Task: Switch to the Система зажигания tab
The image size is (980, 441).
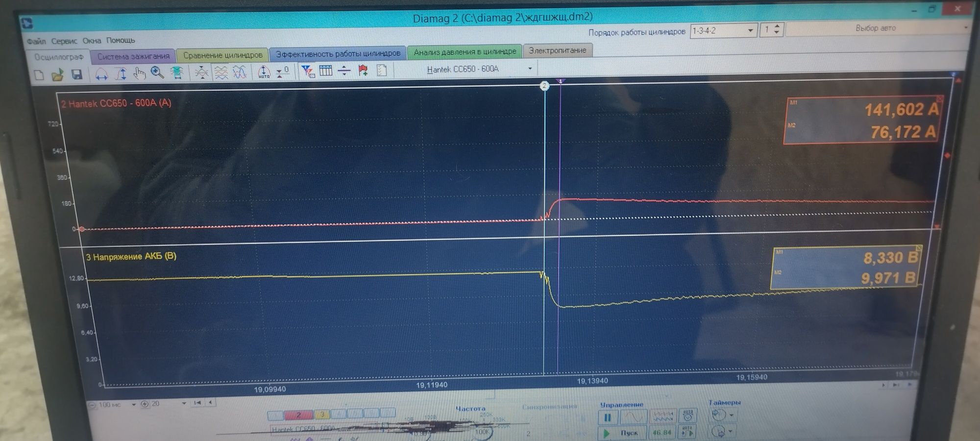Action: point(133,56)
